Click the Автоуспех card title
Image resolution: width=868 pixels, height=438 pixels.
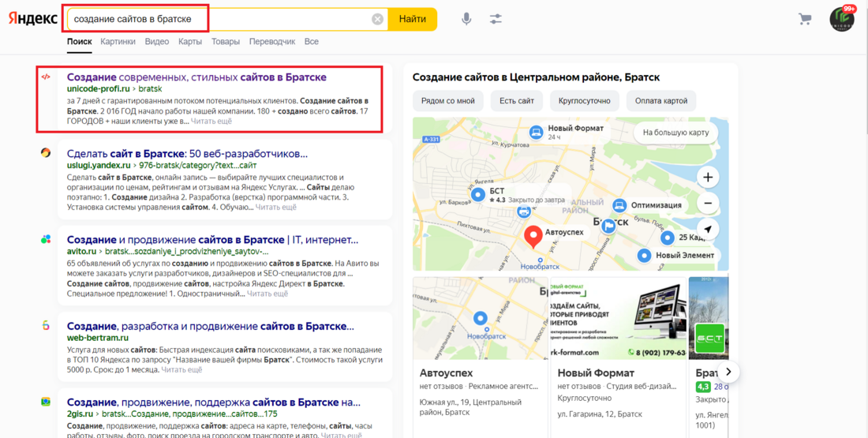tap(446, 372)
